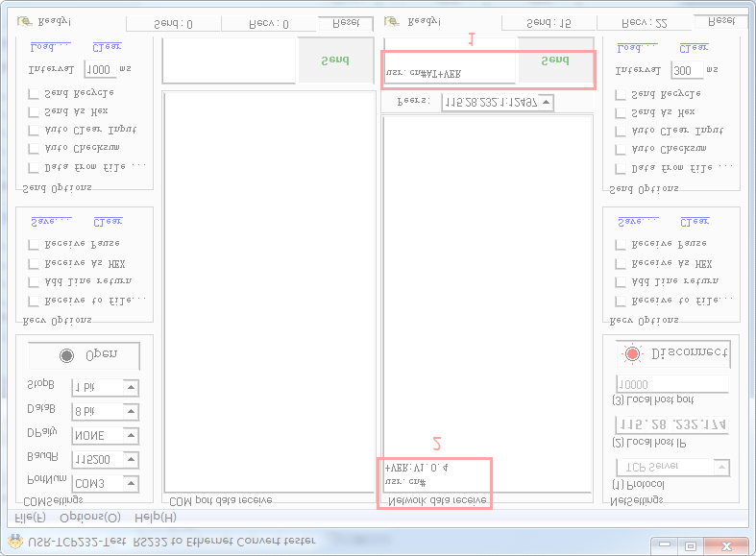This screenshot has height=556, width=756.
Task: Click the Disconnect button
Action: (673, 354)
